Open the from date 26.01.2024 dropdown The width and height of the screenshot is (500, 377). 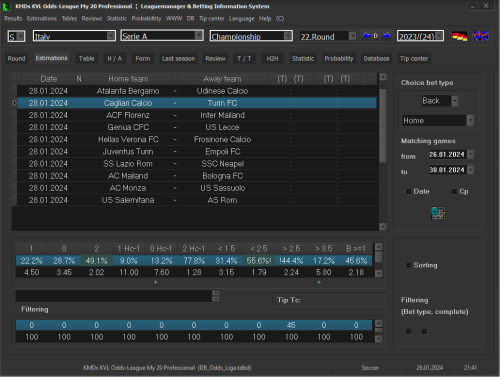(470, 154)
